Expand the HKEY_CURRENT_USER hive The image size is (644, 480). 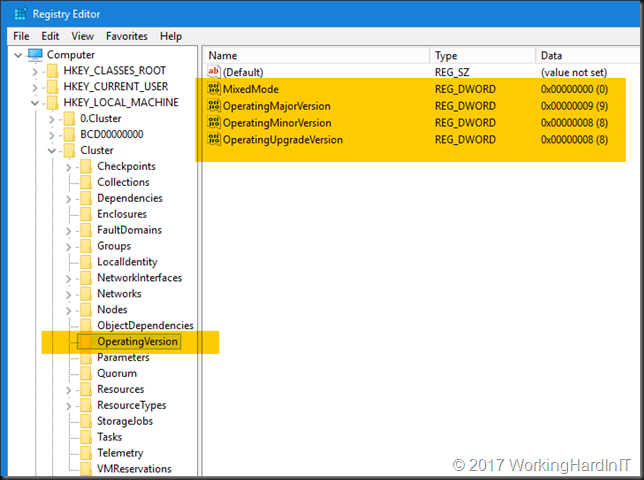[x=35, y=87]
